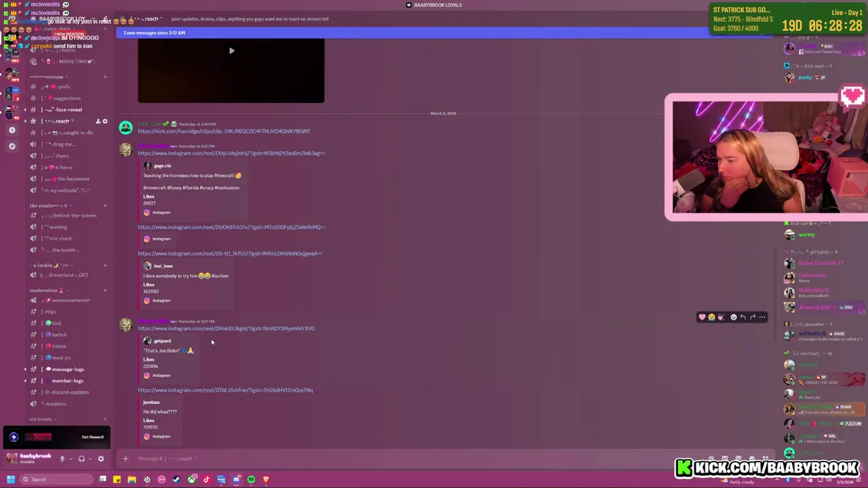868x488 pixels.
Task: Jump to the 3 new messages banner
Action: (444, 33)
